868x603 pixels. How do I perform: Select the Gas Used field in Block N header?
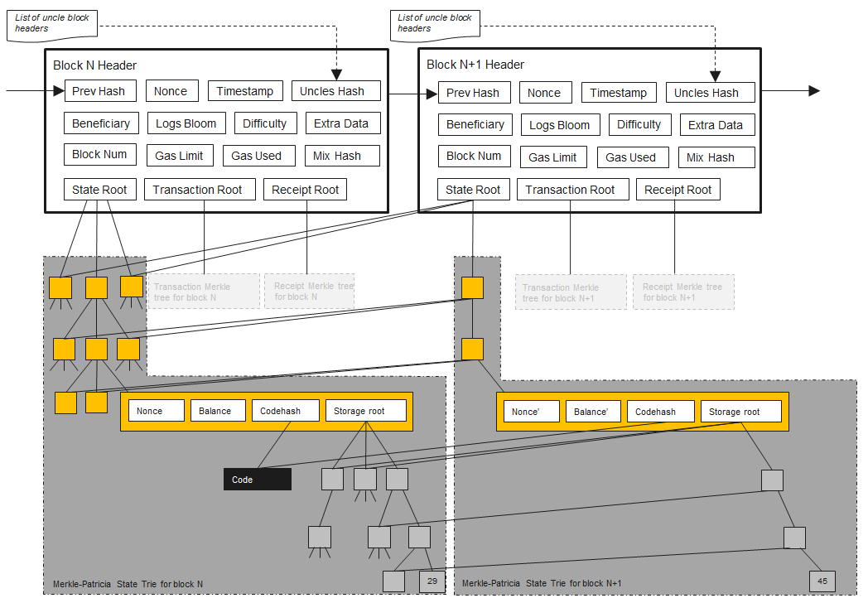pyautogui.click(x=258, y=155)
